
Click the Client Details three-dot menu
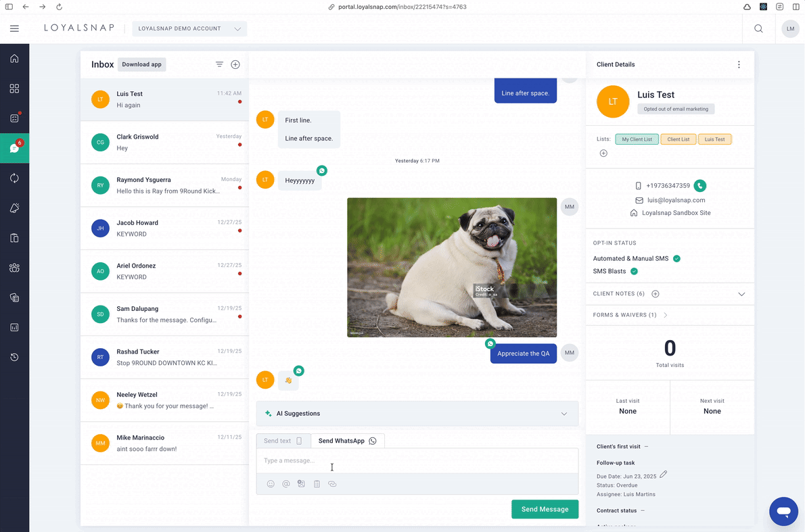point(739,65)
